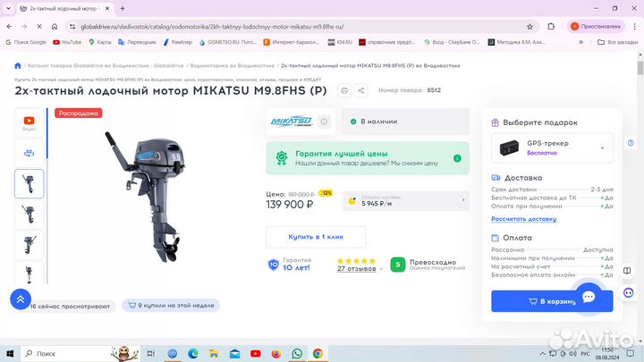Image resolution: width=644 pixels, height=362 pixels.
Task: Open the Chrome three-dot menu
Action: [x=634, y=27]
